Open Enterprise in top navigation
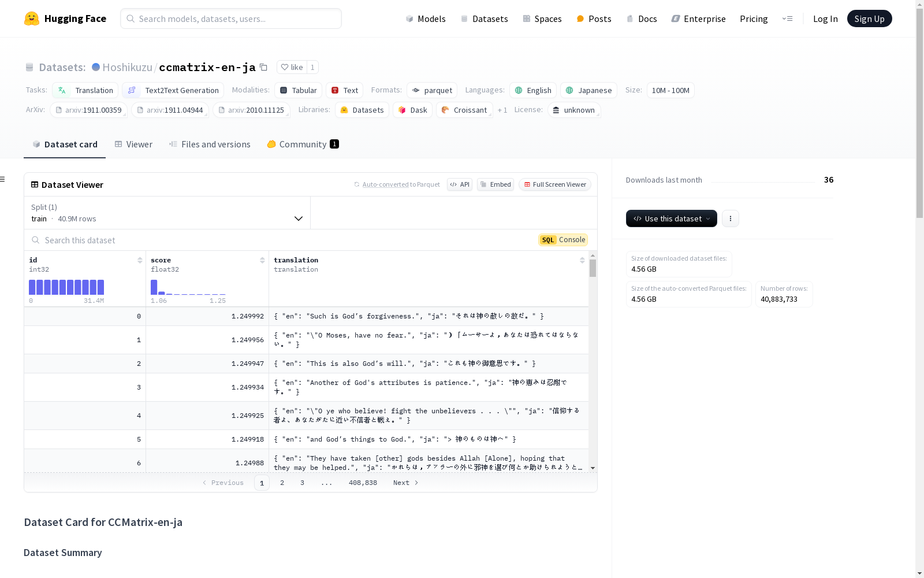This screenshot has width=924, height=578. [x=698, y=18]
